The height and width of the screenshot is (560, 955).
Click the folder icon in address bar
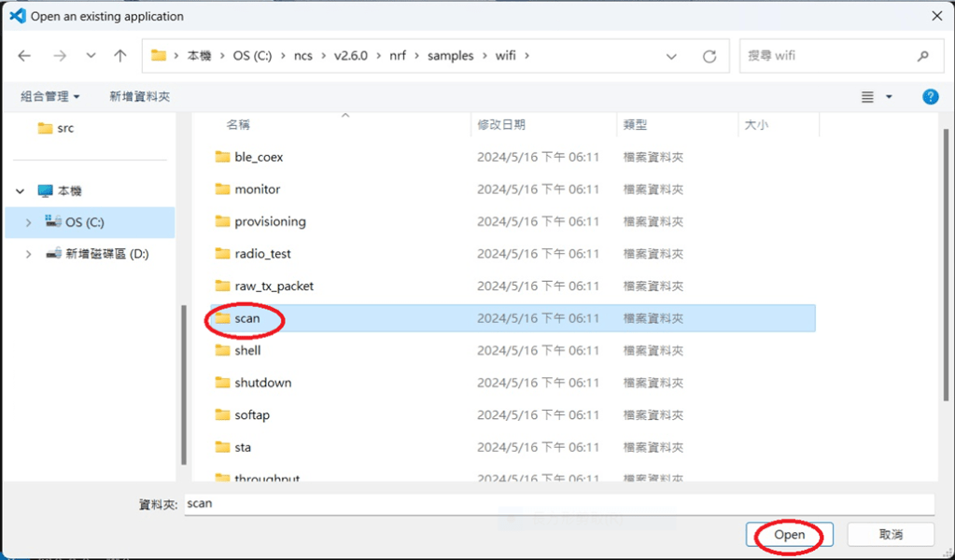pos(159,55)
